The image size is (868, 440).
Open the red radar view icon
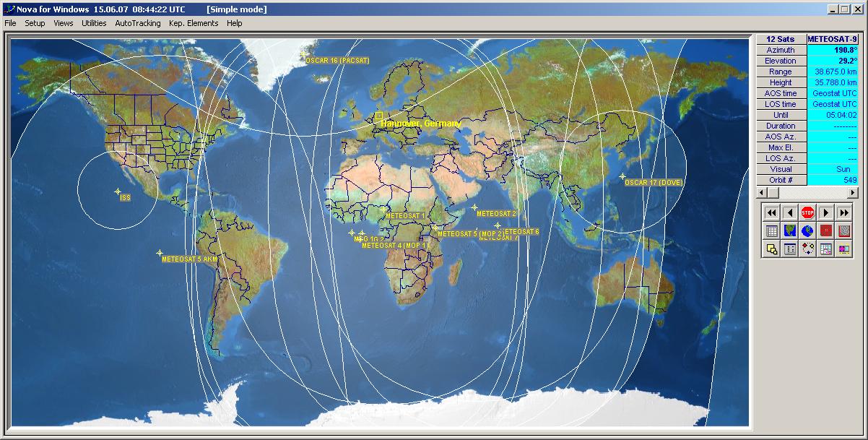click(x=825, y=231)
